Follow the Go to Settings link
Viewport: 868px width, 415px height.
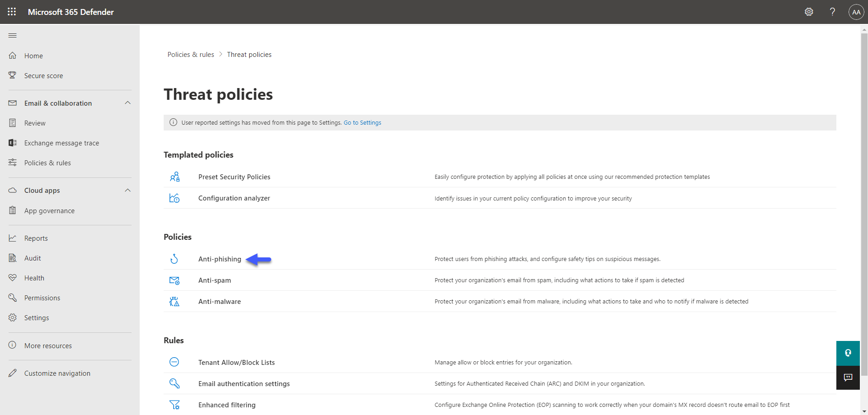click(362, 123)
